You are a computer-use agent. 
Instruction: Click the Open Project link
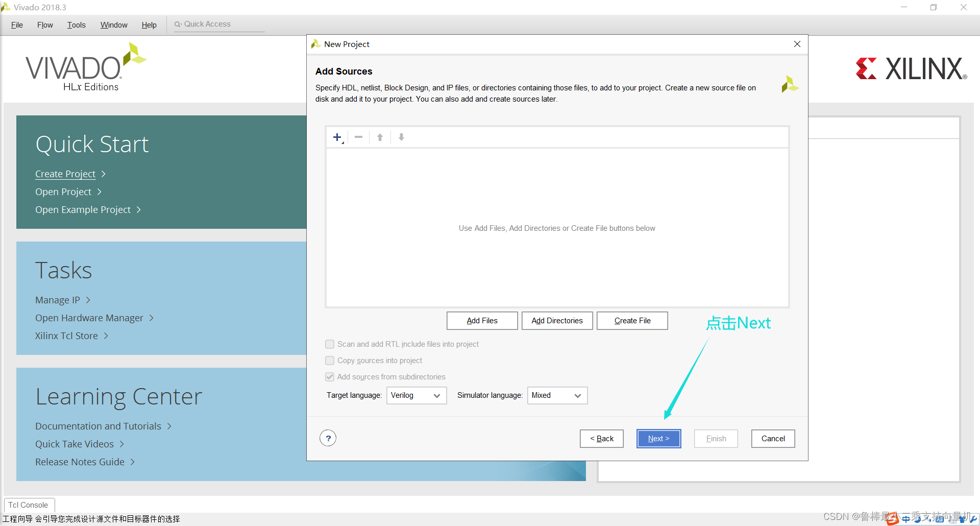[x=63, y=192]
